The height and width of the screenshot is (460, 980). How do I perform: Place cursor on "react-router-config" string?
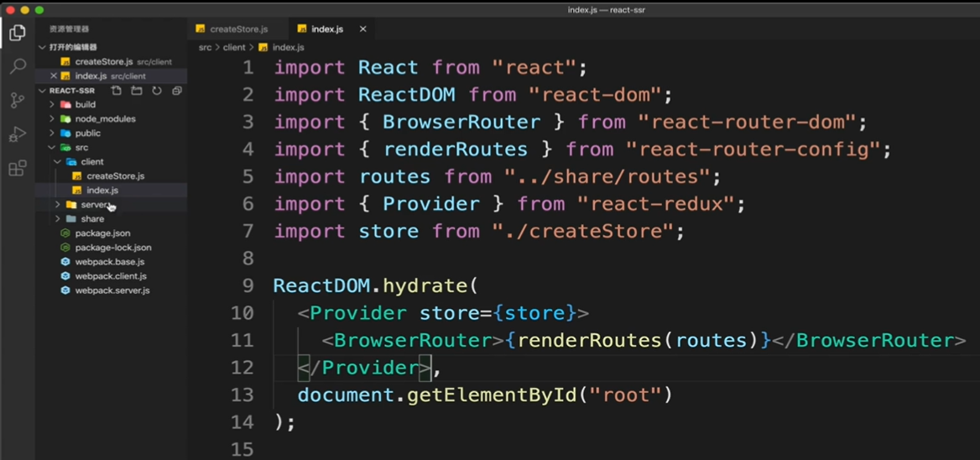click(x=753, y=149)
